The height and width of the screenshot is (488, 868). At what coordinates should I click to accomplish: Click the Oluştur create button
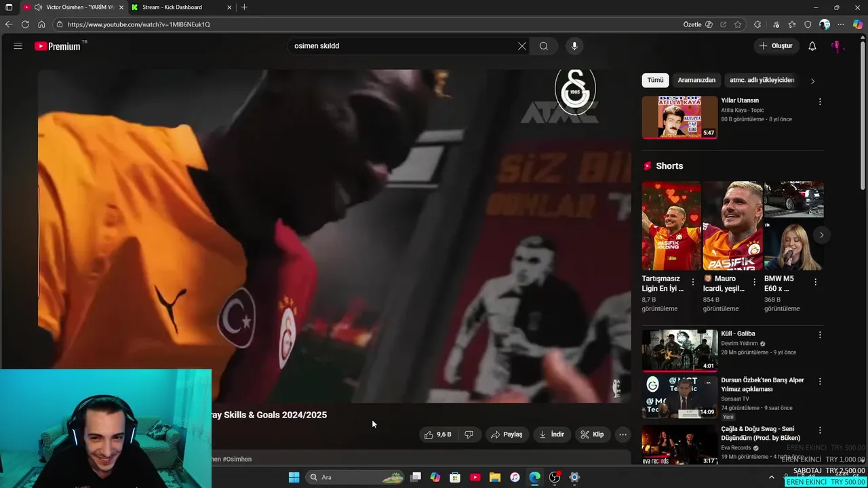point(776,46)
